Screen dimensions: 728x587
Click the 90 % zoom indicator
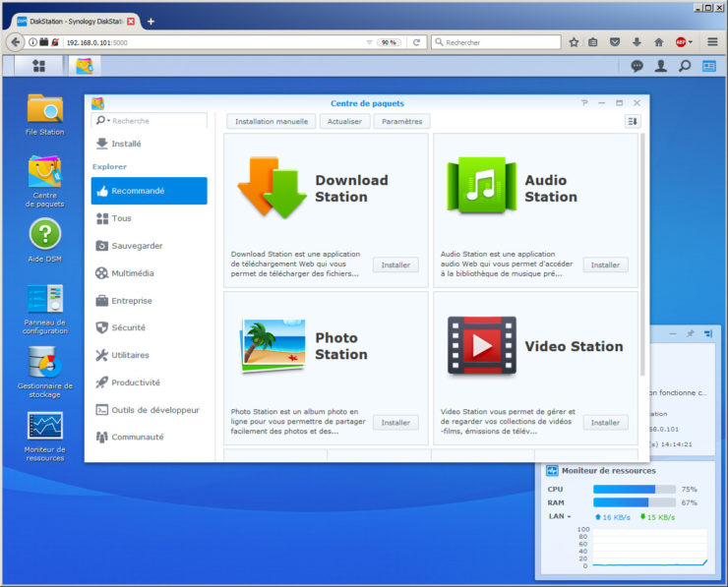point(389,42)
